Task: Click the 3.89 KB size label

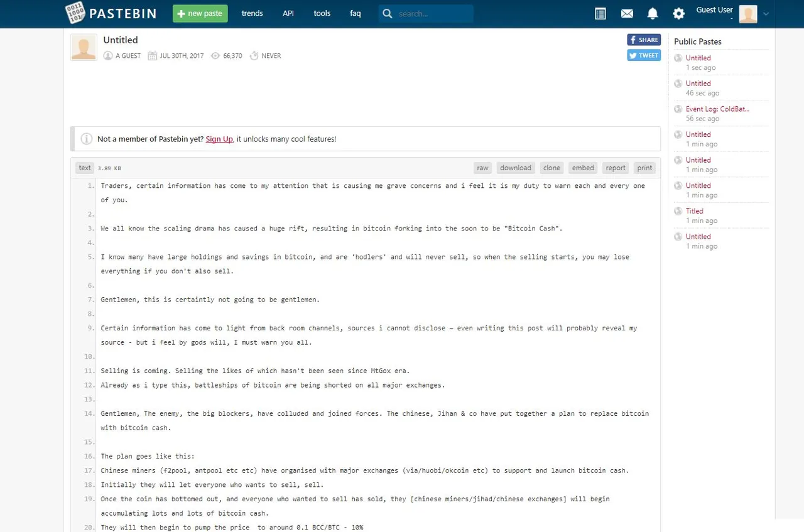Action: [109, 168]
